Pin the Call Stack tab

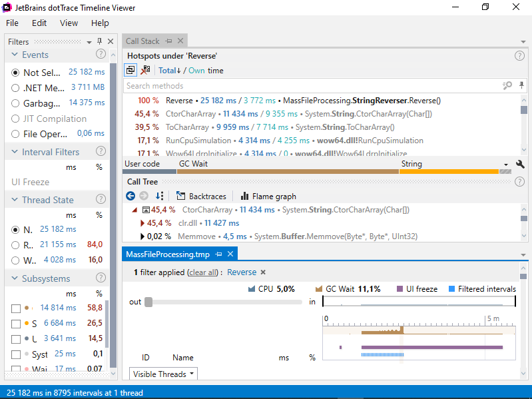(168, 41)
